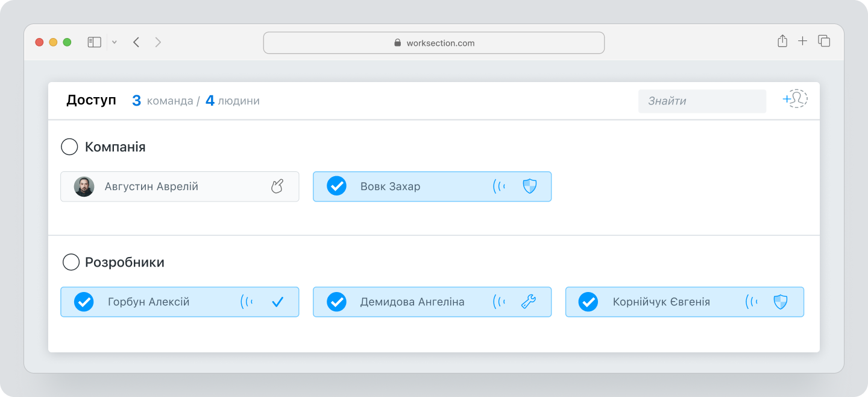Viewport: 868px width, 397px height.
Task: Click the wrench icon beside Демидова Ангеліна
Action: pyautogui.click(x=529, y=302)
